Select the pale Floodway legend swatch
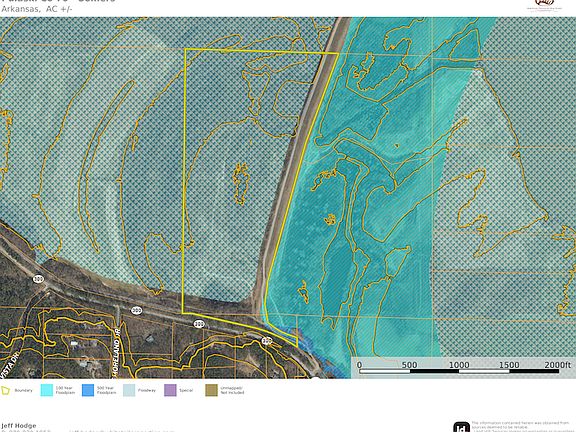576x432 pixels. point(129,390)
